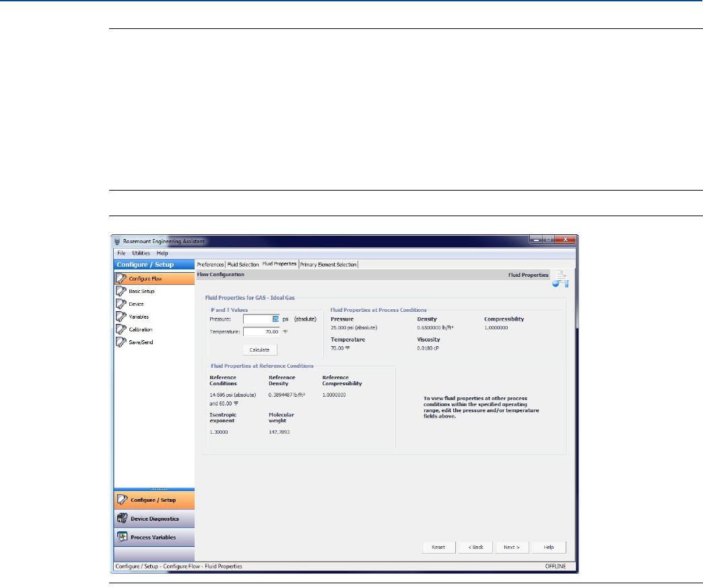The image size is (703, 588).
Task: Select Variables in the sidebar list
Action: (154, 317)
